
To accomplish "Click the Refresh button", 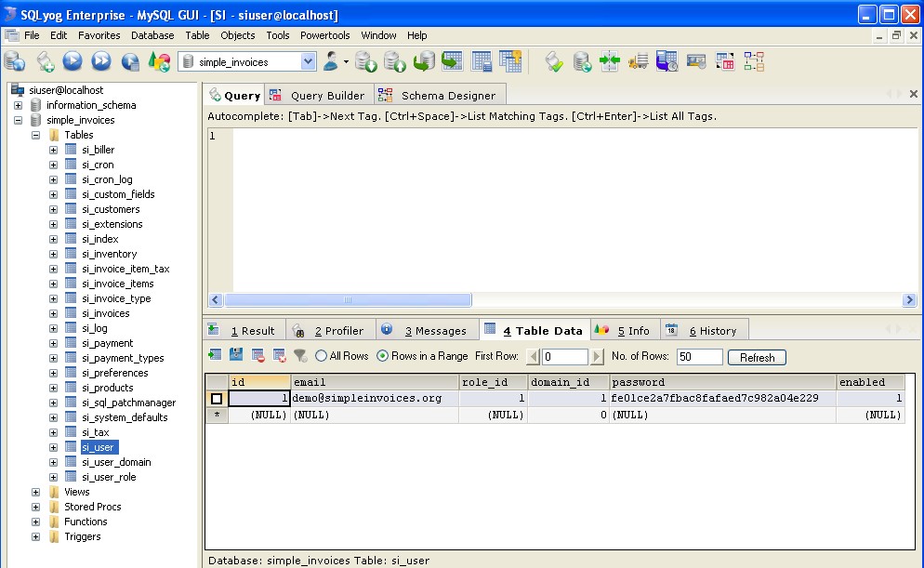I will pos(758,357).
